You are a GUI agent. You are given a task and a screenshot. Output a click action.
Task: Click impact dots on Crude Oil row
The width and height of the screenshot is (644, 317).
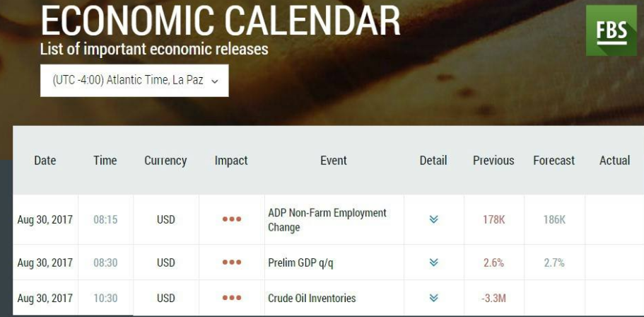[x=232, y=298]
